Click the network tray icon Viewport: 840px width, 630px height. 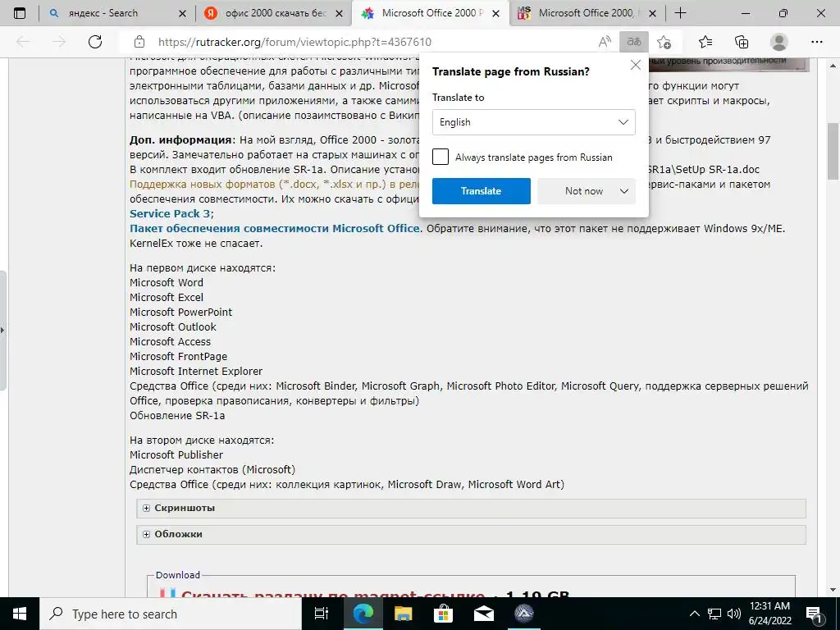coord(714,614)
